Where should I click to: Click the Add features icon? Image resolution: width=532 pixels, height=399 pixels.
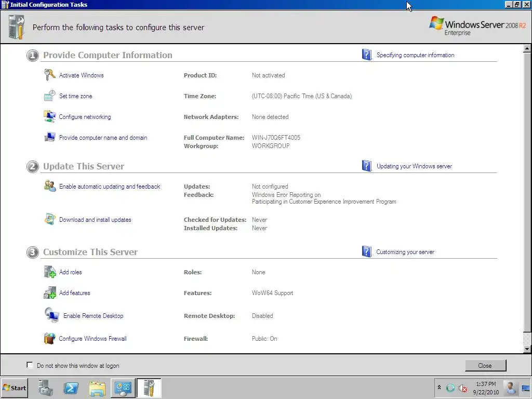coord(49,292)
